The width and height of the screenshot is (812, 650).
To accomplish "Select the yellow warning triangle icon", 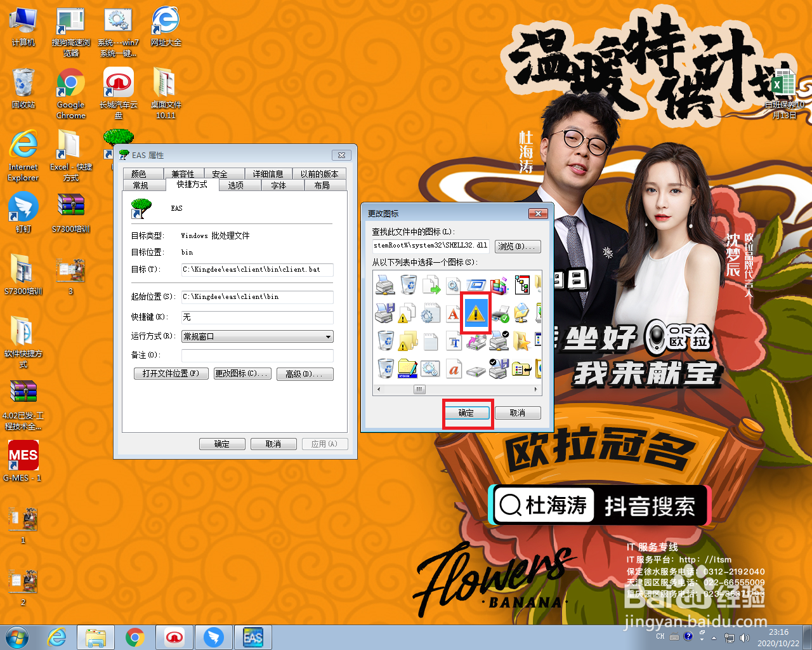I will click(476, 312).
